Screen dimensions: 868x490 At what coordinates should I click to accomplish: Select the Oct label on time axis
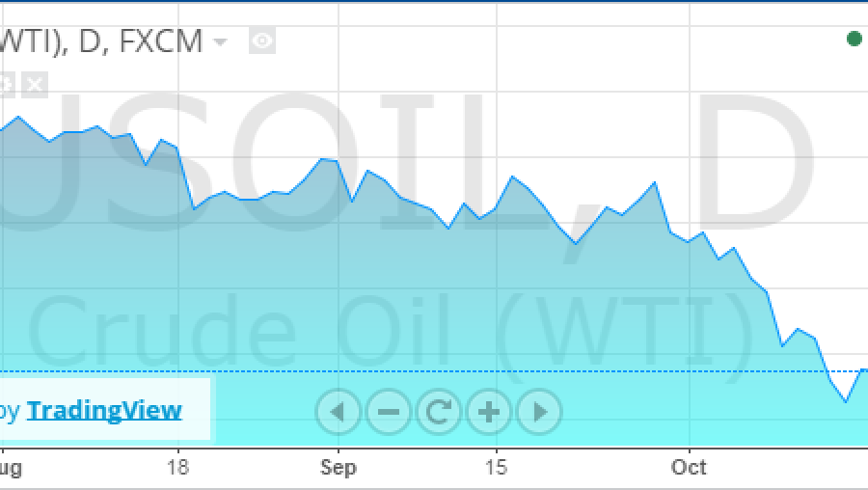coord(689,467)
